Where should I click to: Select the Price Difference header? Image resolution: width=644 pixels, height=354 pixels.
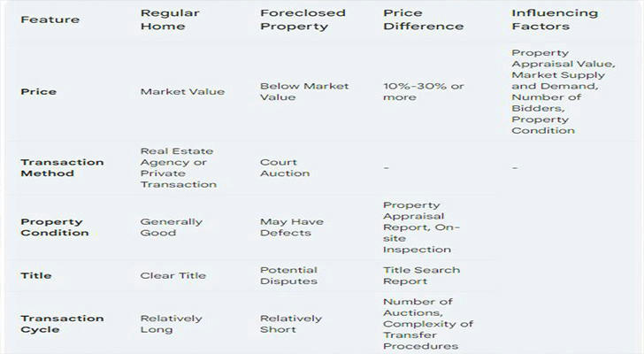coord(424,19)
